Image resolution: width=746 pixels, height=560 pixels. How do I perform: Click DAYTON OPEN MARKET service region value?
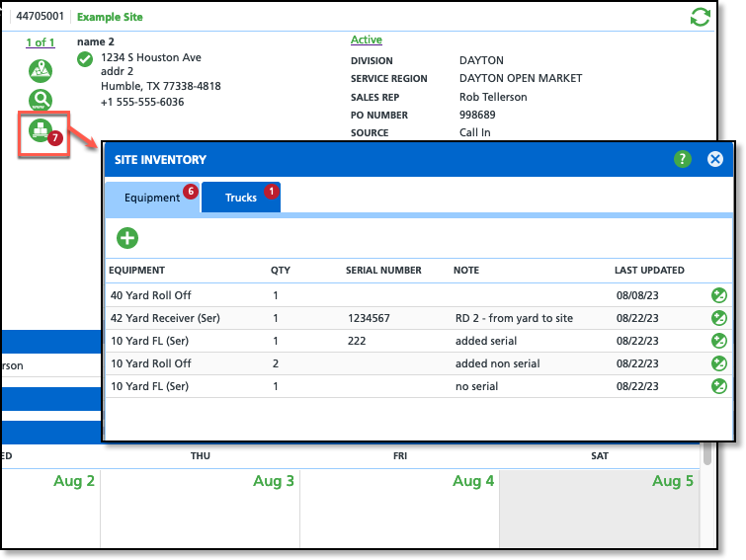click(521, 78)
